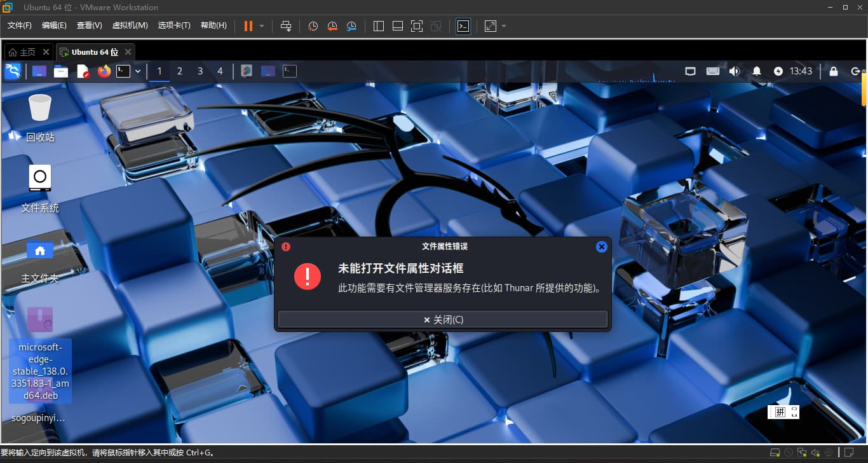
Task: Click sound card device status icon
Action: pos(816,453)
